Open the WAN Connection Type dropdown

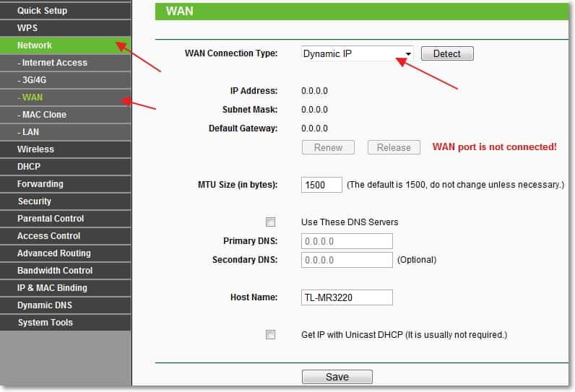[x=357, y=53]
